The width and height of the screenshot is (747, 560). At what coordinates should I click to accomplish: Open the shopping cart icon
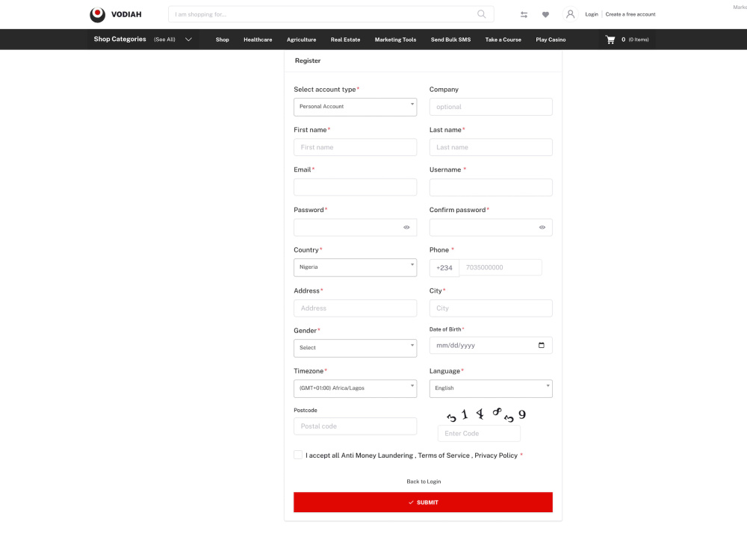click(610, 40)
